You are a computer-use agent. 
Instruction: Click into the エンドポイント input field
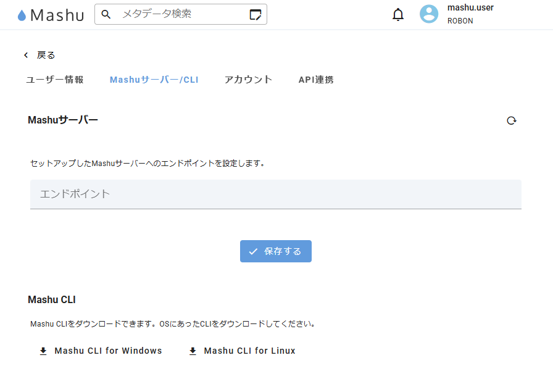[275, 194]
